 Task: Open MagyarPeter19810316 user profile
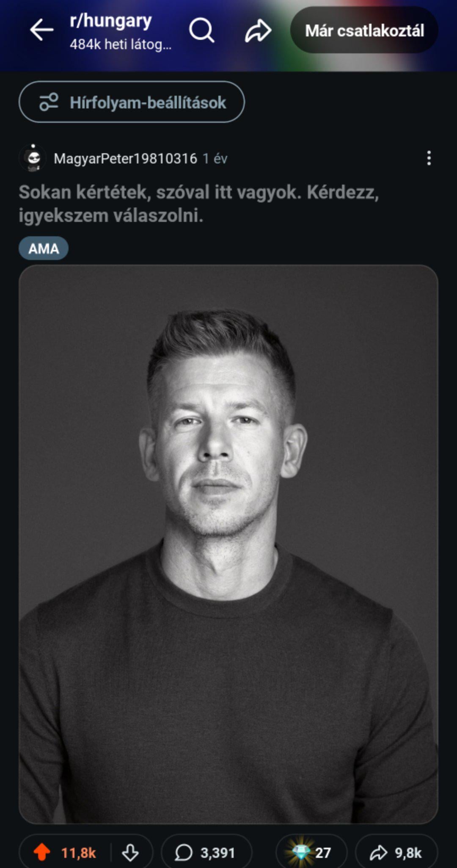(x=125, y=158)
